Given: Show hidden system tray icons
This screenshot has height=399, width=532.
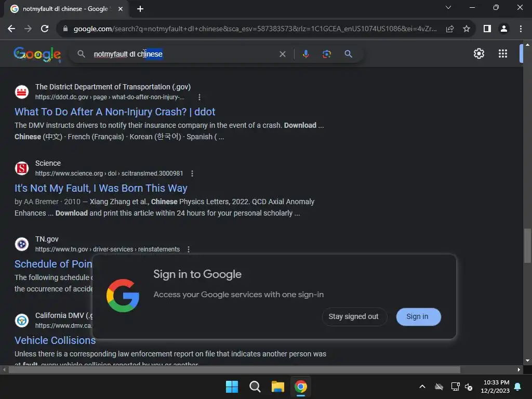Looking at the screenshot, I should click(422, 387).
